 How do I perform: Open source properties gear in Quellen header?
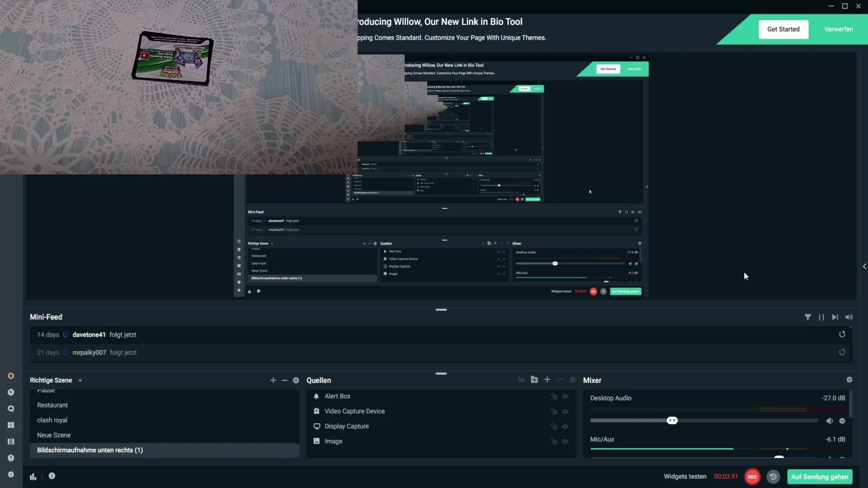(573, 380)
